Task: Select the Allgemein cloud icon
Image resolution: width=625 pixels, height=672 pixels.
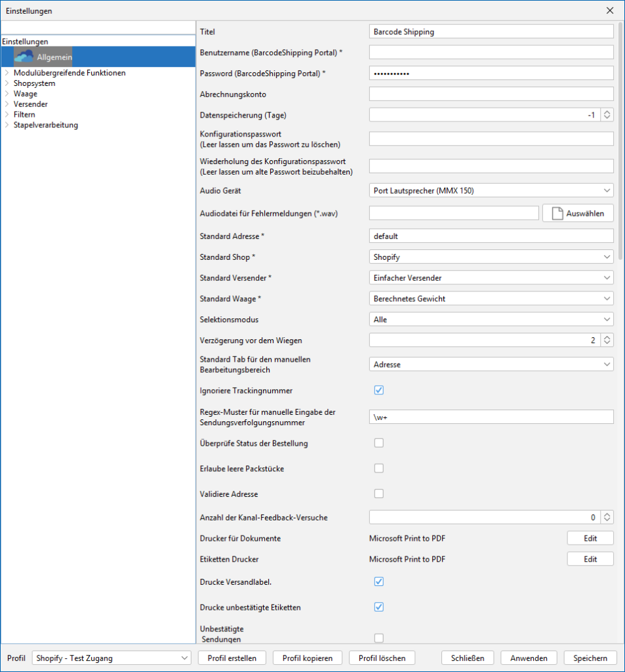Action: (x=24, y=56)
